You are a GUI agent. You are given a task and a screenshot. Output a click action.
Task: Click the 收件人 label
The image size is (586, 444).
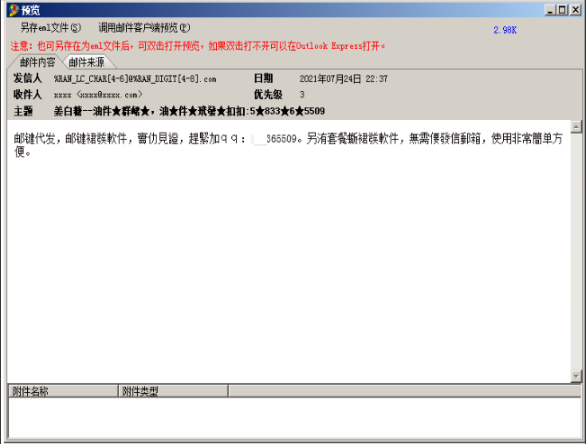pos(28,95)
